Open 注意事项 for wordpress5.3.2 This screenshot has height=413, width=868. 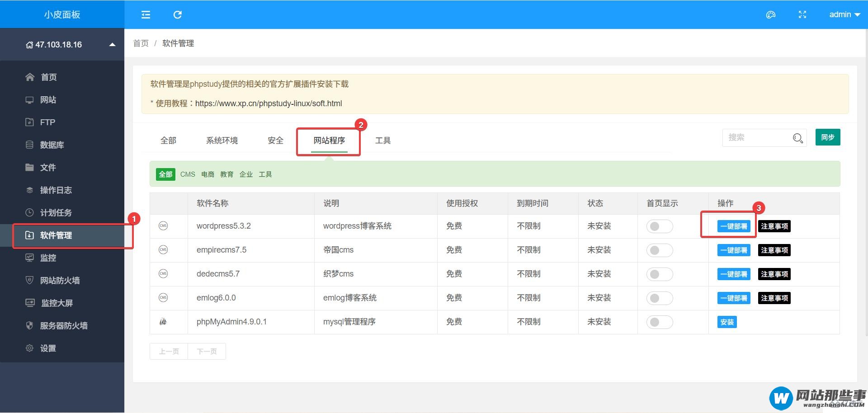tap(774, 226)
